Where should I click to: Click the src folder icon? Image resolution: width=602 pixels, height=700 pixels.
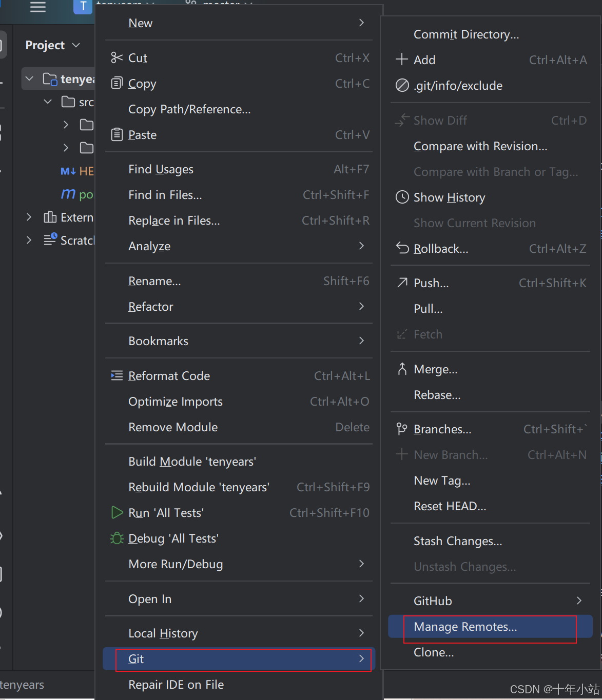[68, 102]
